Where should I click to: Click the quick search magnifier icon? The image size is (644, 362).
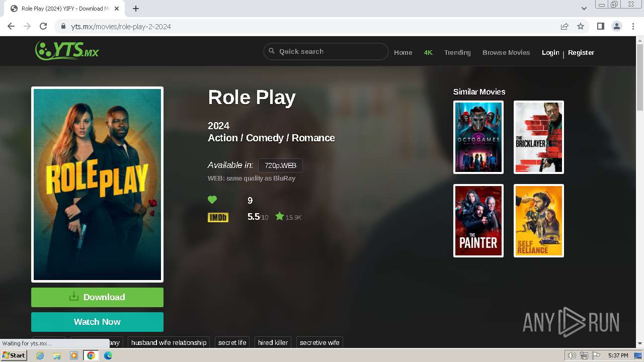tap(272, 51)
